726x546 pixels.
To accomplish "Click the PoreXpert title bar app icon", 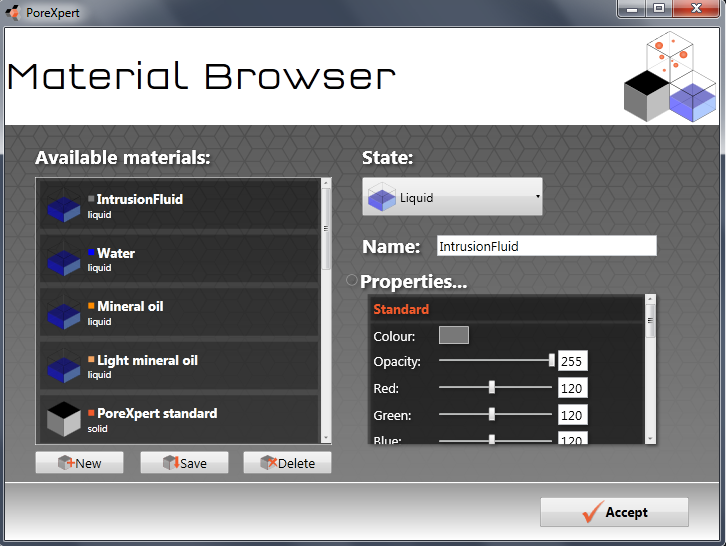I will point(13,12).
